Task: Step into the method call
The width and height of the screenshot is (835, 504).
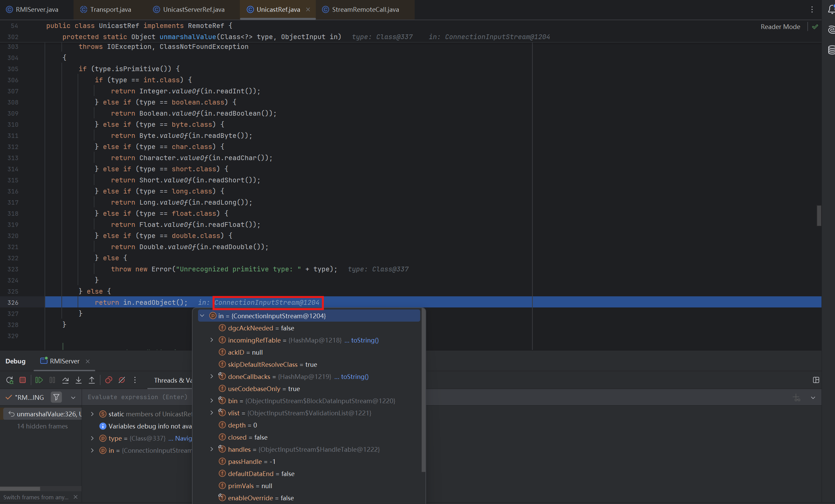Action: point(79,380)
